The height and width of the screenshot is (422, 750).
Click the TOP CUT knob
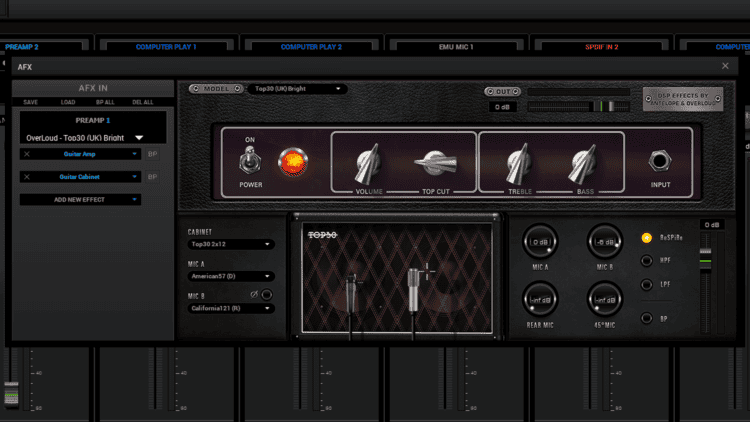click(435, 164)
